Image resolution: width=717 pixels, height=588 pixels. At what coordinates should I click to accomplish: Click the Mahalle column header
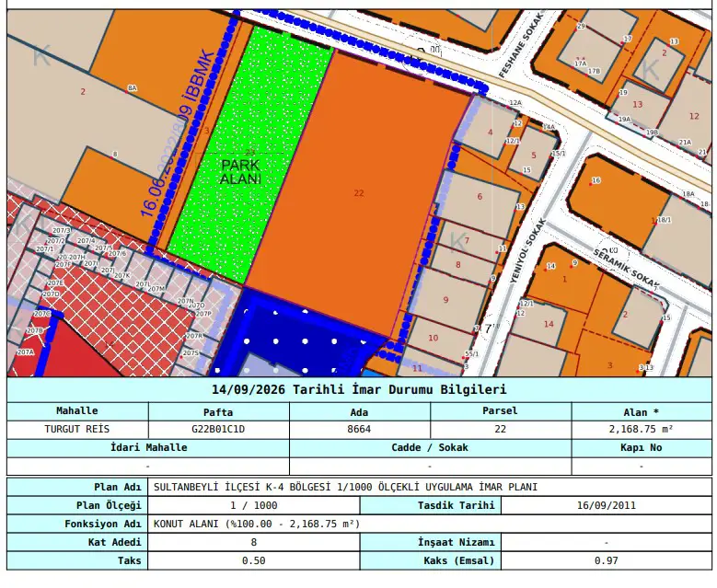click(76, 410)
